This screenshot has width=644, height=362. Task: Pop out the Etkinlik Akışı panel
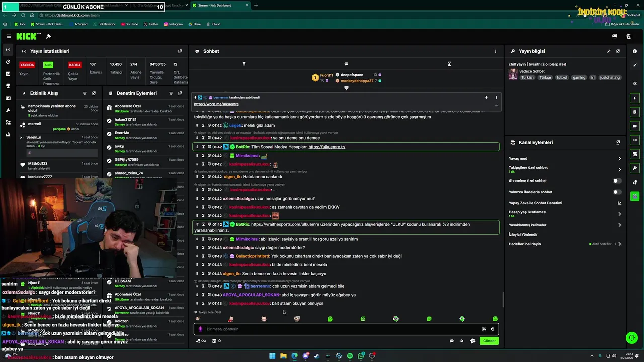click(x=94, y=93)
